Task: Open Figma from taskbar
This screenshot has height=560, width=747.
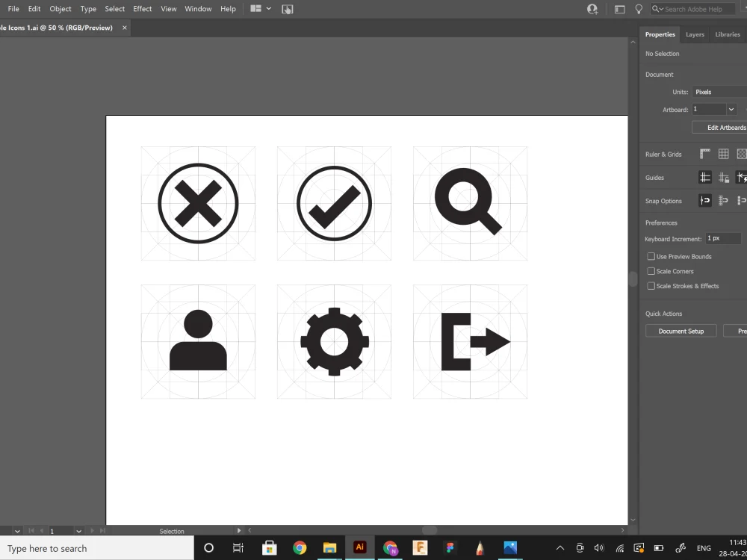Action: point(450,547)
